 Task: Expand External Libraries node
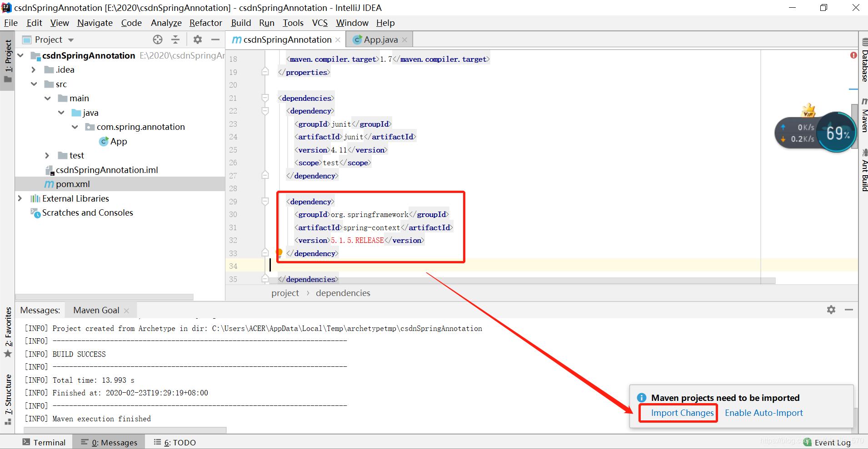20,198
